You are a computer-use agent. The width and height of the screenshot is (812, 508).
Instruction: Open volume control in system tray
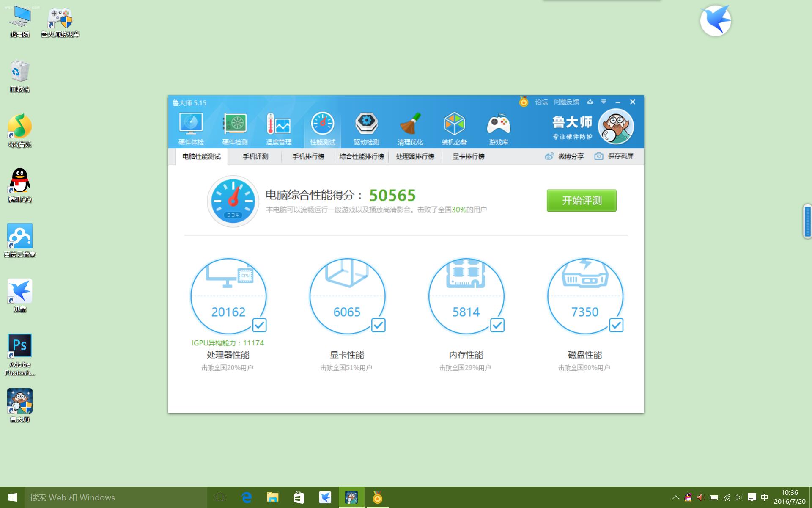[738, 497]
